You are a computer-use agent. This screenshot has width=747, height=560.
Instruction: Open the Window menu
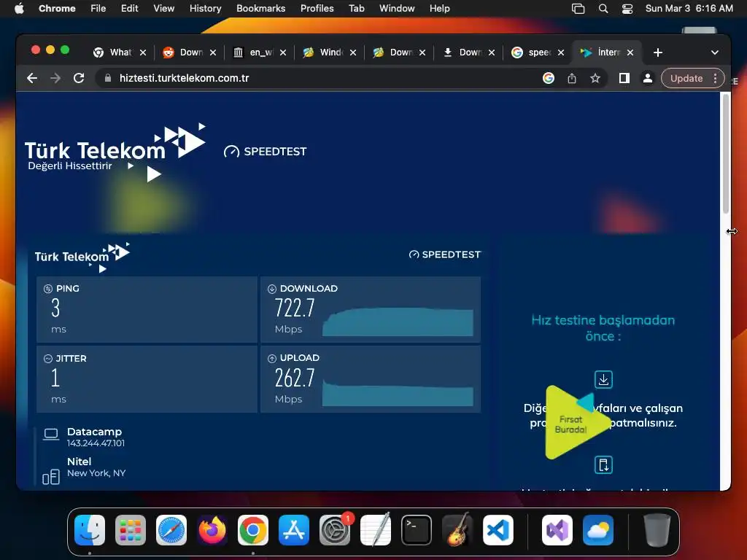click(397, 8)
